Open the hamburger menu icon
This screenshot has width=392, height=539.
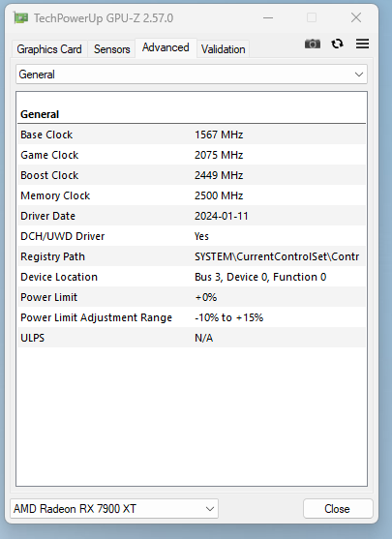[362, 44]
